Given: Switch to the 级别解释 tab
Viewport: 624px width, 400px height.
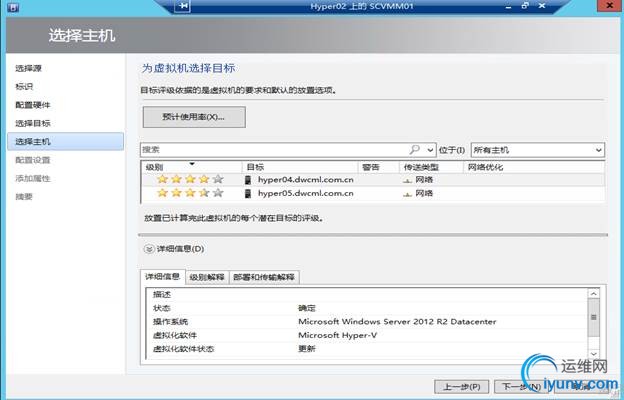Looking at the screenshot, I should (x=207, y=277).
